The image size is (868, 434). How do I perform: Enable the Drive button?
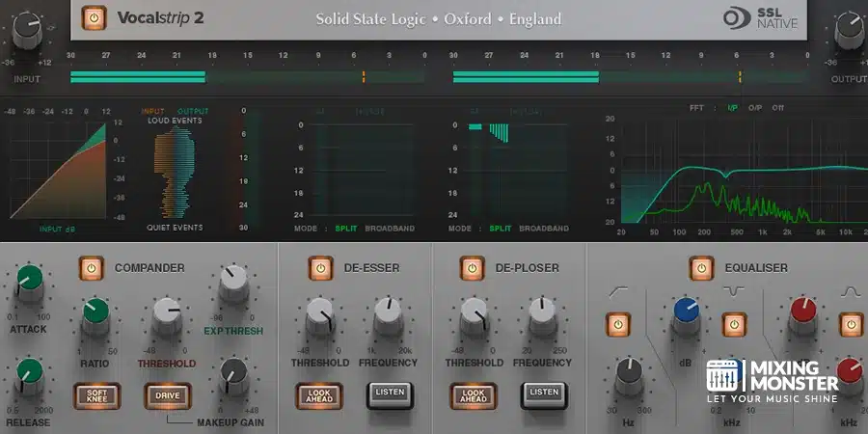point(168,395)
